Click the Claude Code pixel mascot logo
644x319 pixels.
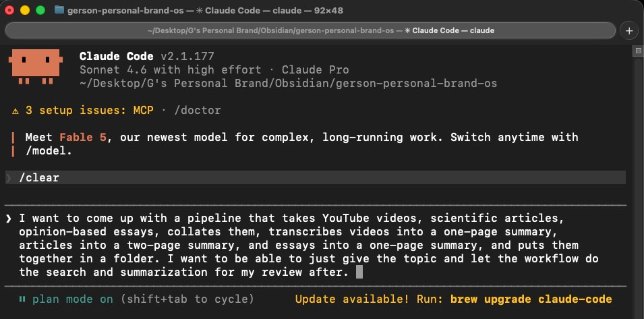coord(35,67)
